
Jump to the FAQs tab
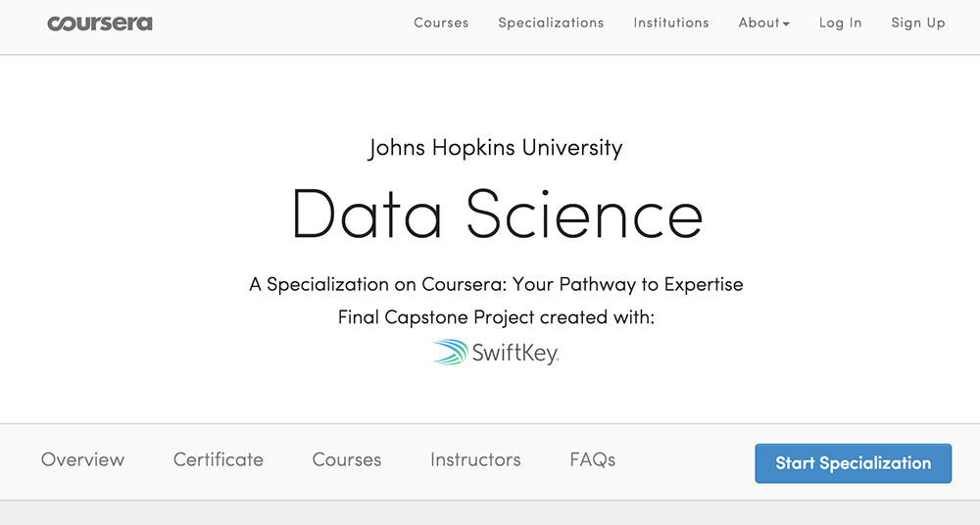592,459
